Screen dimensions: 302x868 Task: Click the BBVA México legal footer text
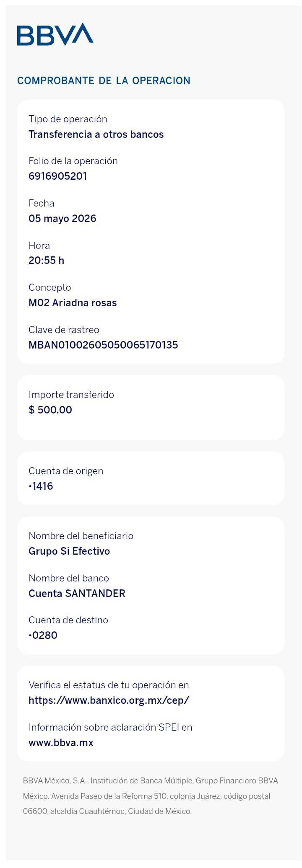tap(151, 796)
